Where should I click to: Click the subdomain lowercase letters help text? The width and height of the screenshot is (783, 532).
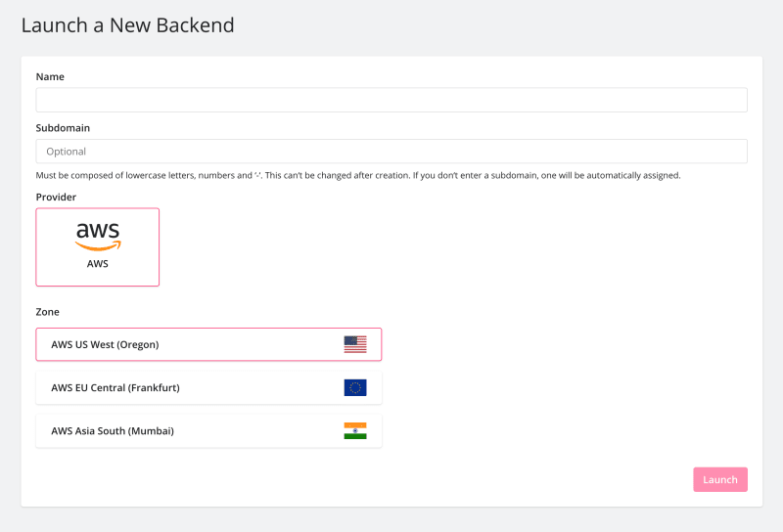[358, 176]
